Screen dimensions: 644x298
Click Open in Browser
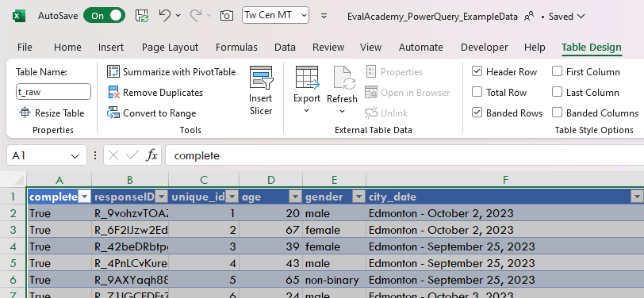(408, 93)
